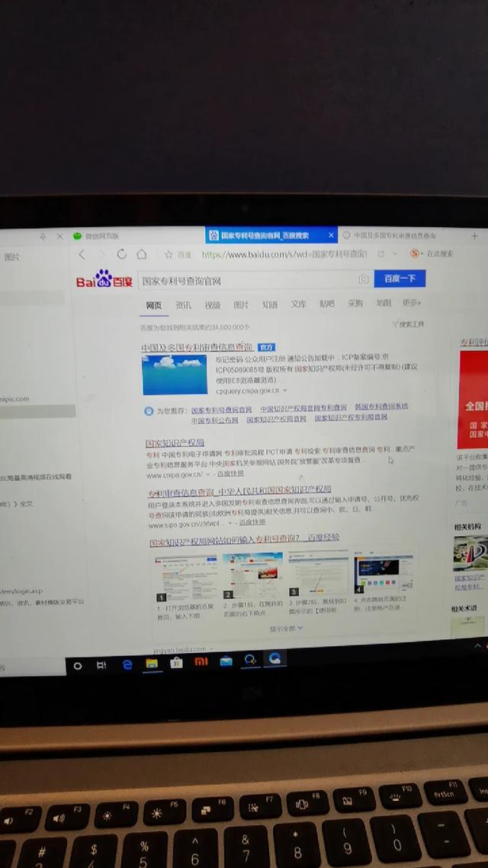Reload the Baidu search page
The width and height of the screenshot is (488, 868).
(122, 254)
